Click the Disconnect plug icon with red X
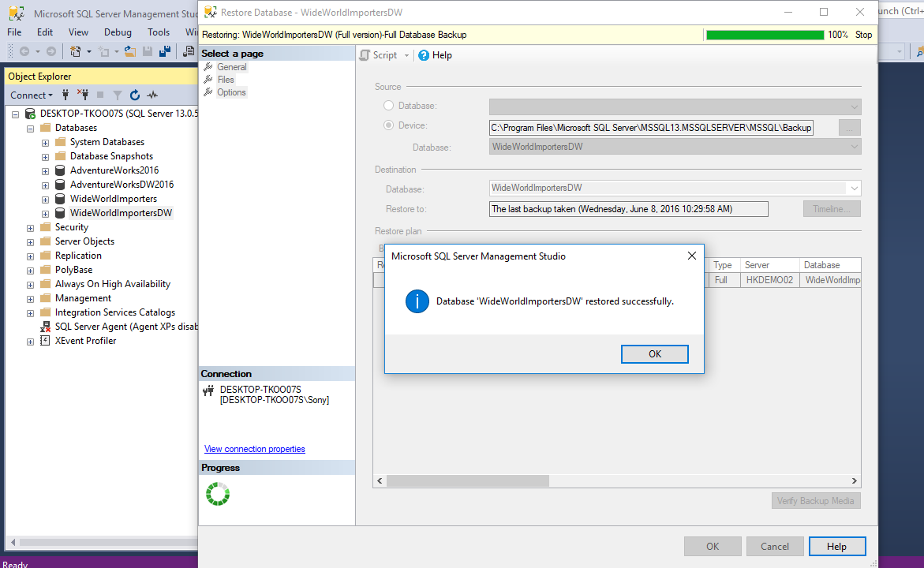The width and height of the screenshot is (924, 568). pyautogui.click(x=83, y=95)
